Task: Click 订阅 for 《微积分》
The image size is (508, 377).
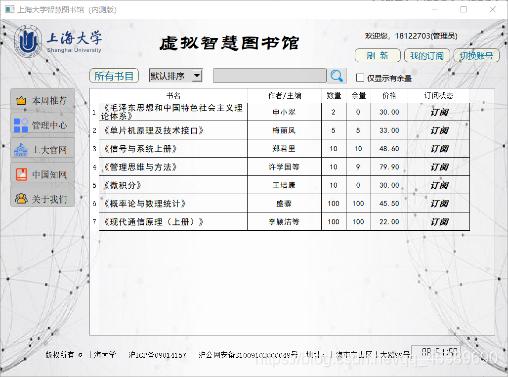Action: 439,185
